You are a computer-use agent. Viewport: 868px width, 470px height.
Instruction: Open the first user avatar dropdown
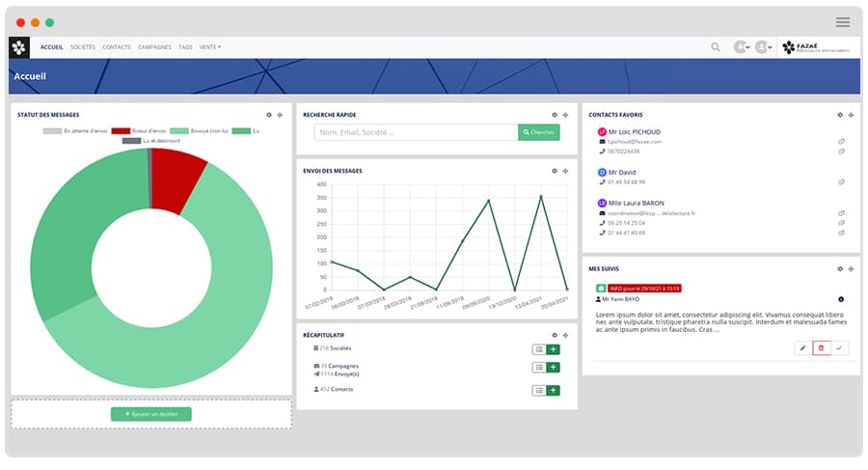pos(742,47)
